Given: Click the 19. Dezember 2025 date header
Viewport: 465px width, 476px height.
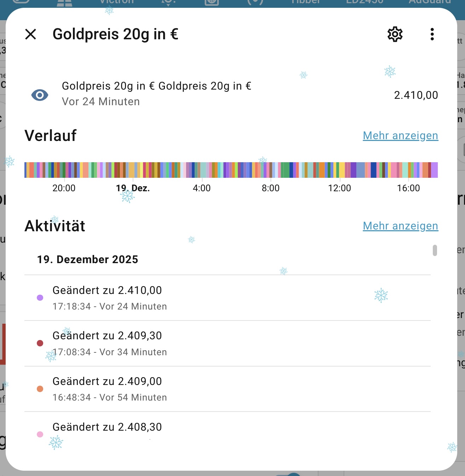Looking at the screenshot, I should tap(88, 260).
